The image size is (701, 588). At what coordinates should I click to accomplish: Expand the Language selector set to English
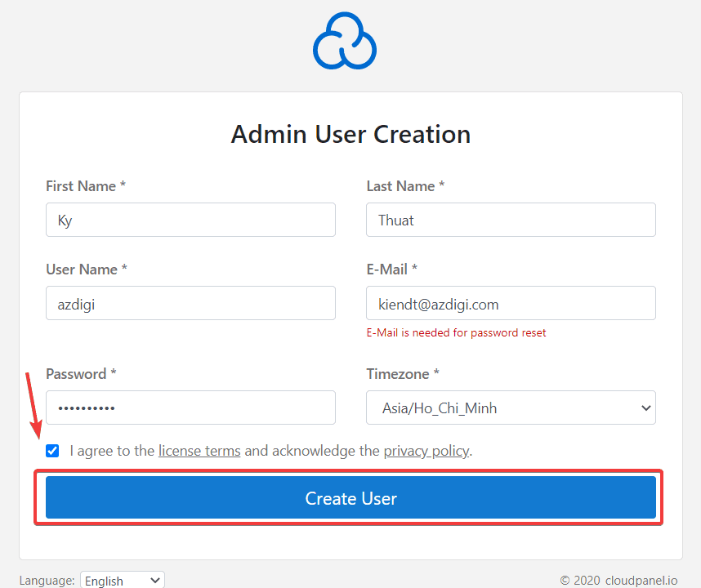(123, 581)
